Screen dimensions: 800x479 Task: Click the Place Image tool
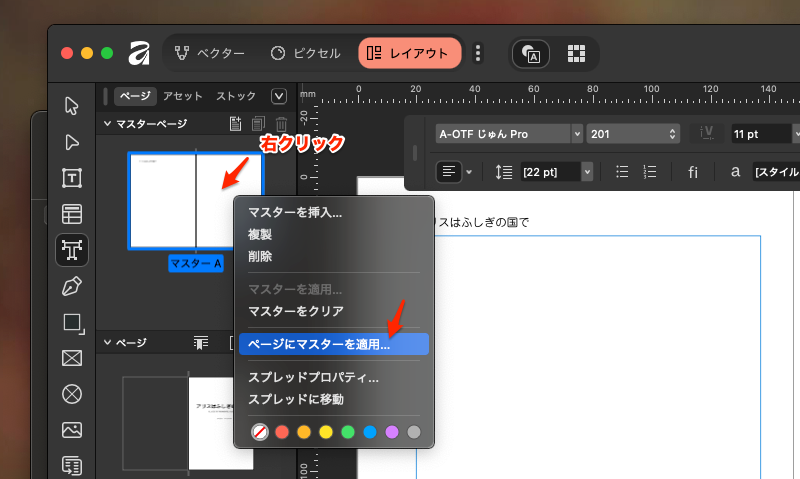pos(72,430)
